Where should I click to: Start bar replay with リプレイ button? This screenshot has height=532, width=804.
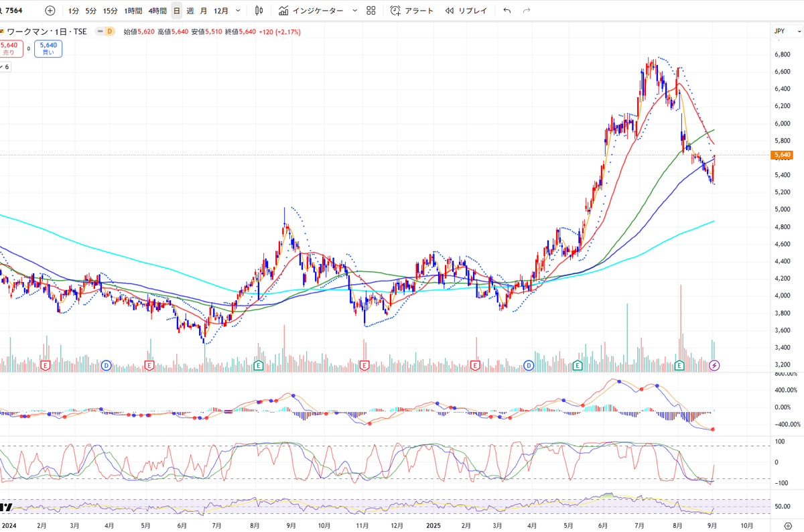pyautogui.click(x=466, y=11)
